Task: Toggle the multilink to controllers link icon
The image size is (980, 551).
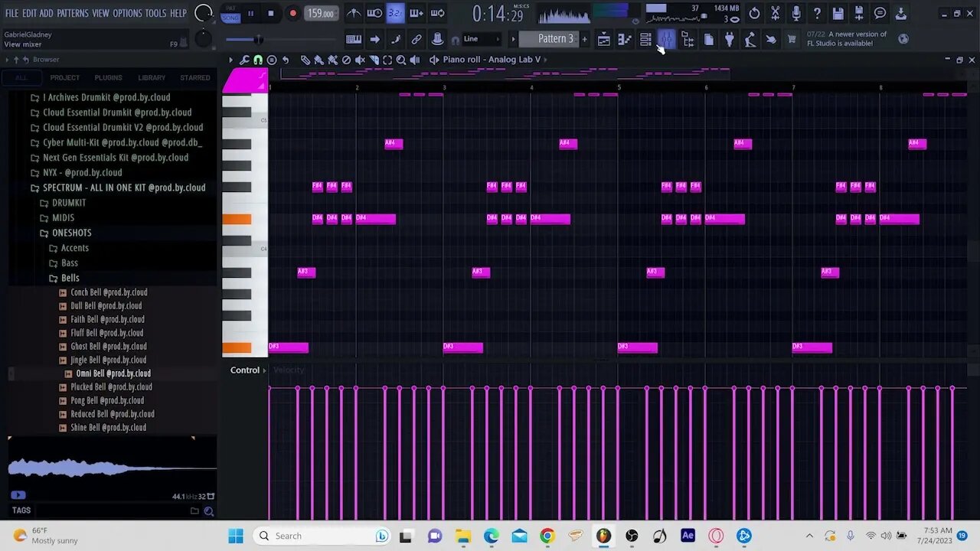Action: point(416,40)
